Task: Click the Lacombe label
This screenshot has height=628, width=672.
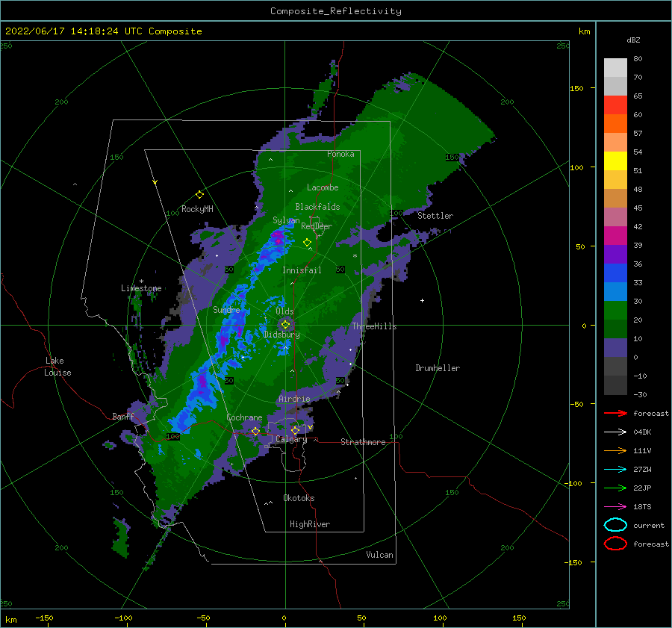Action: click(323, 187)
